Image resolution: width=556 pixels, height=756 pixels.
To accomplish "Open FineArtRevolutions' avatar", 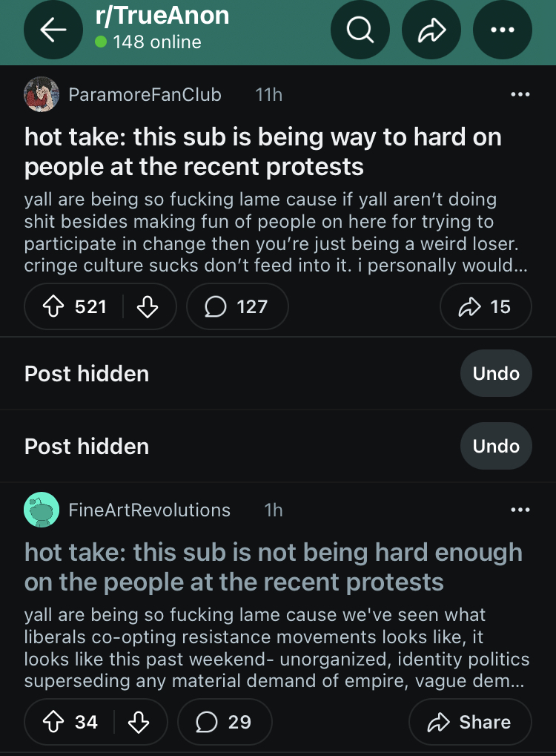I will pos(42,510).
